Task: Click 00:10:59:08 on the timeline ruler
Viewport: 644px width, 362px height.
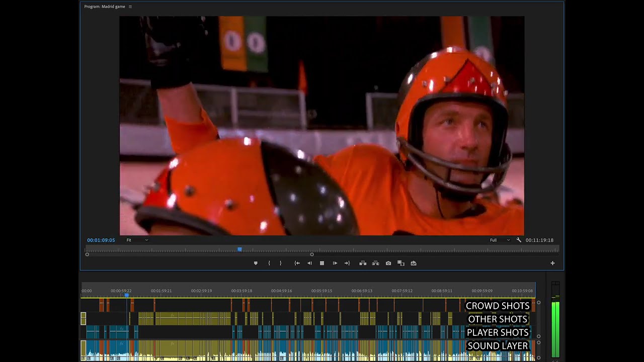Action: pyautogui.click(x=522, y=291)
